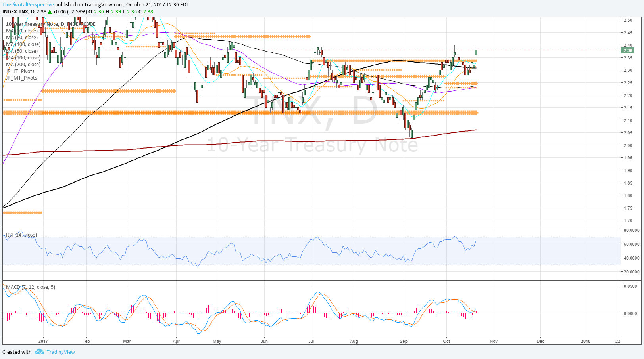Click the 1.70 price axis label

pyautogui.click(x=628, y=221)
